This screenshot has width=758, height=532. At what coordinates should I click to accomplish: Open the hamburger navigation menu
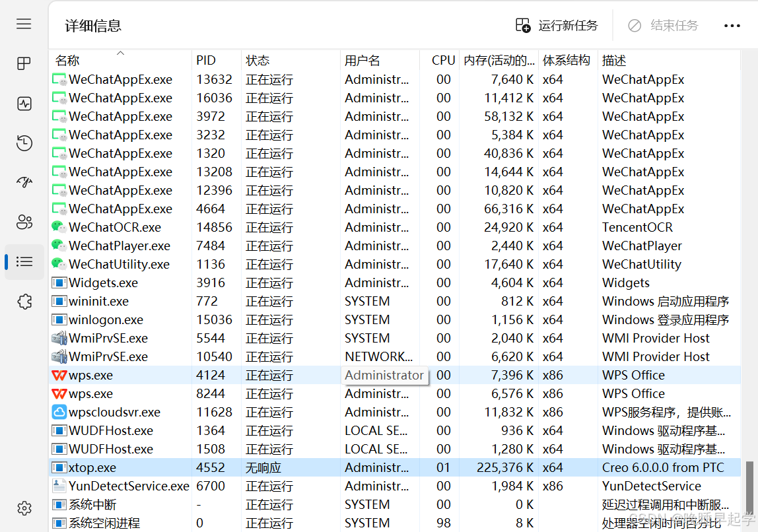coord(24,24)
